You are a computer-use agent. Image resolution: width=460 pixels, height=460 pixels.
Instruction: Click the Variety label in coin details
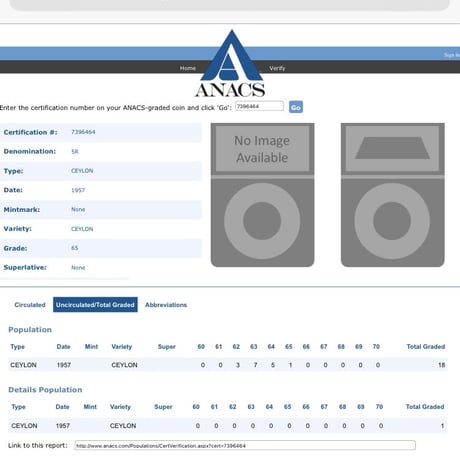(18, 229)
